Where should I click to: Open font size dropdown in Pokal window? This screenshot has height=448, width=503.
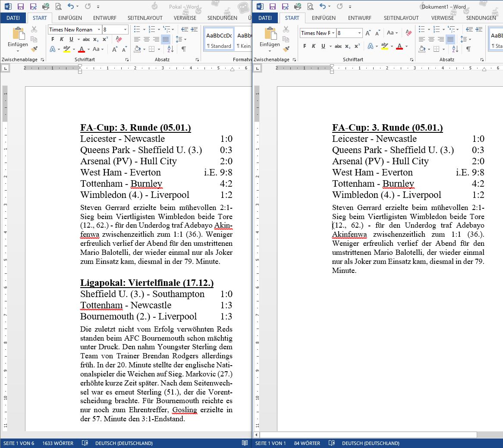pos(125,29)
